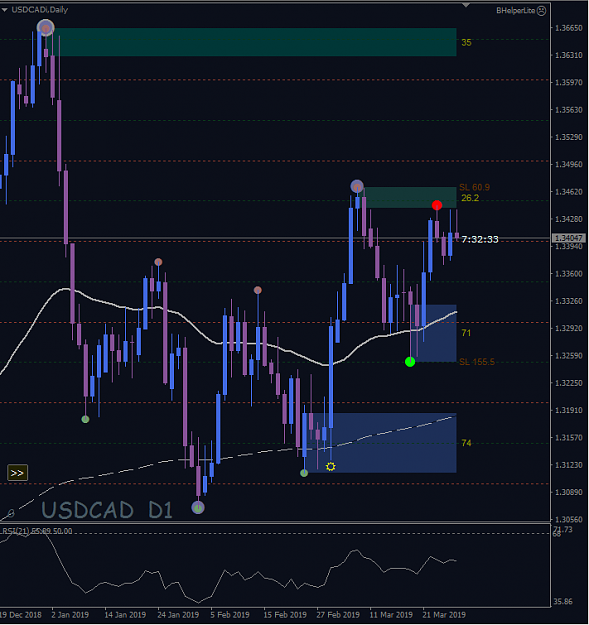Click the zone label 74
589x625 pixels.
click(x=466, y=443)
